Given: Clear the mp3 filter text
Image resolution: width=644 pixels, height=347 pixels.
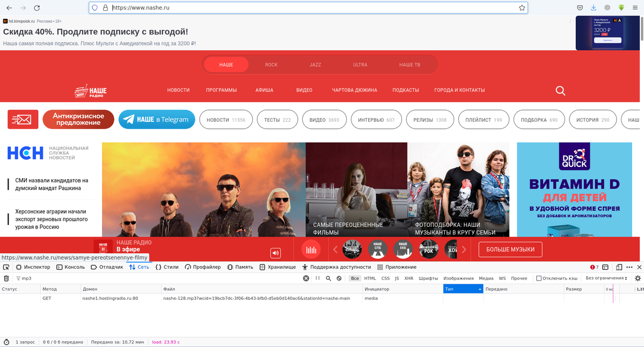Looking at the screenshot, I should (306, 278).
